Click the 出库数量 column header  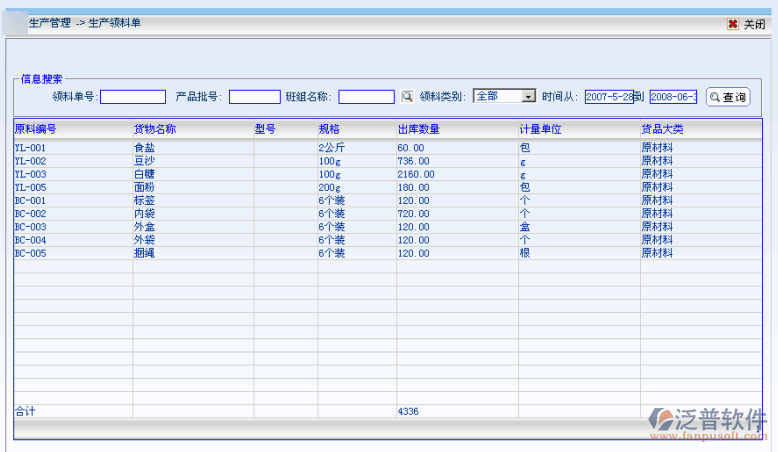click(x=418, y=129)
